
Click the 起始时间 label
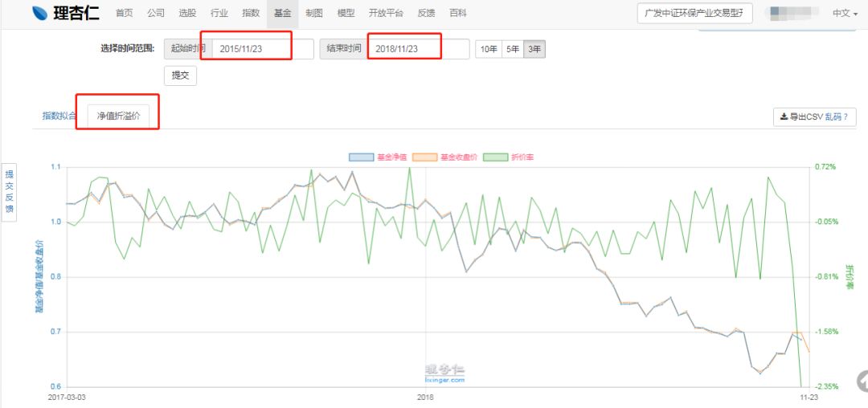tap(188, 49)
